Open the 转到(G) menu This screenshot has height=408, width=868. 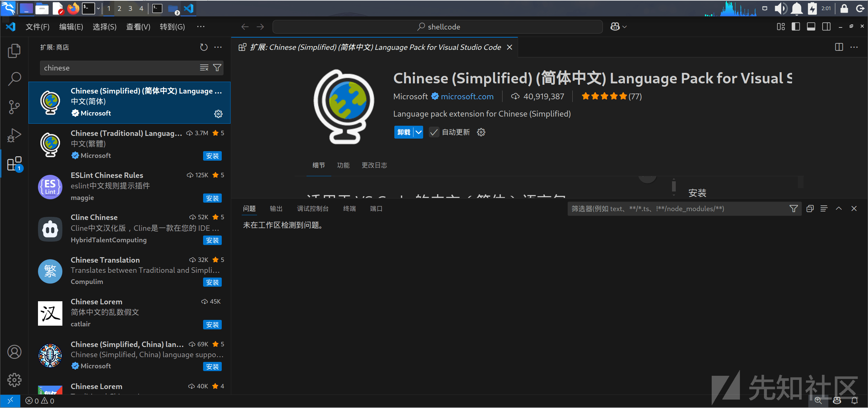click(172, 27)
